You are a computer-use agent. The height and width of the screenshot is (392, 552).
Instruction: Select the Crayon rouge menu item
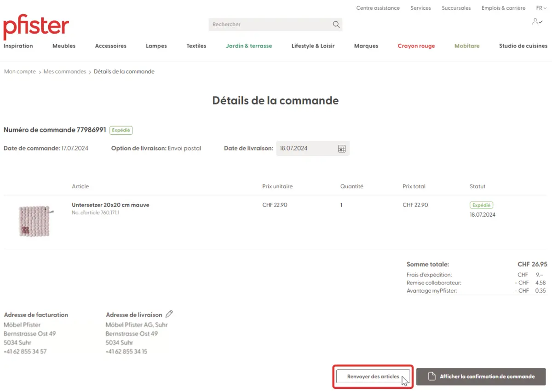416,46
